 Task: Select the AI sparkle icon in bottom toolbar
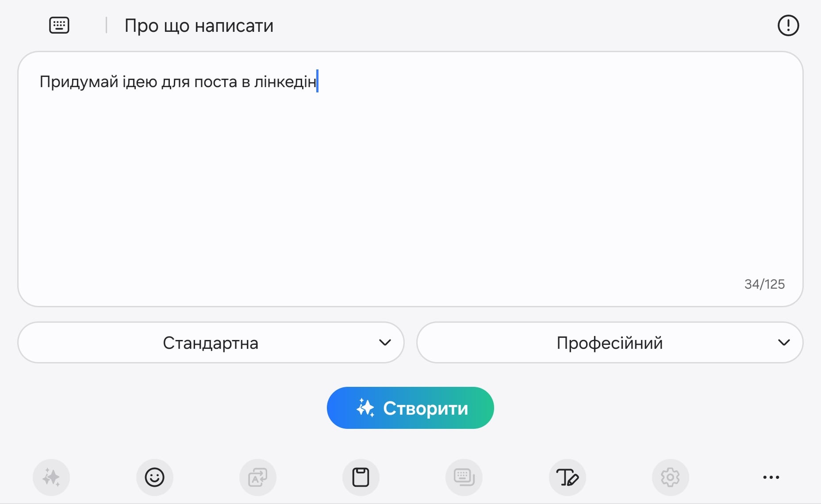[51, 477]
